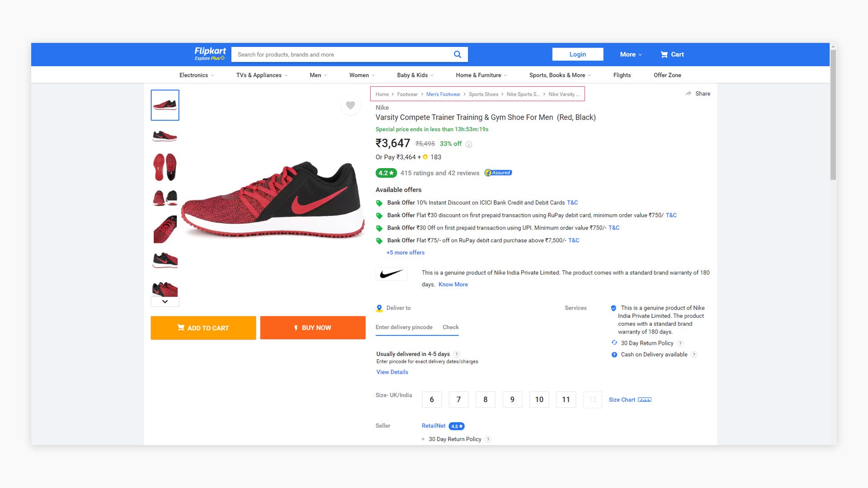
Task: Open help icon next to 30 Day Return Policy in Services
Action: click(680, 343)
